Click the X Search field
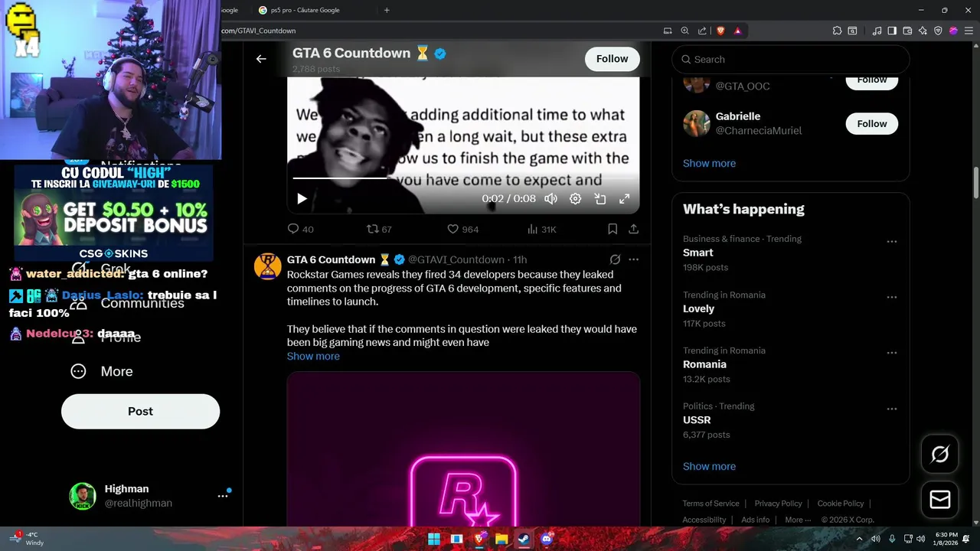This screenshot has width=980, height=551. [791, 59]
